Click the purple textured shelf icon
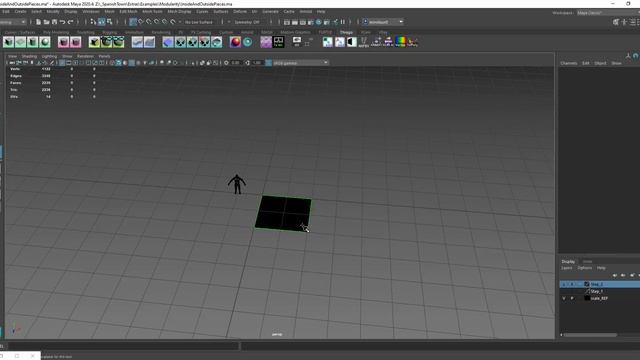Image resolution: width=640 pixels, height=360 pixels. click(266, 42)
